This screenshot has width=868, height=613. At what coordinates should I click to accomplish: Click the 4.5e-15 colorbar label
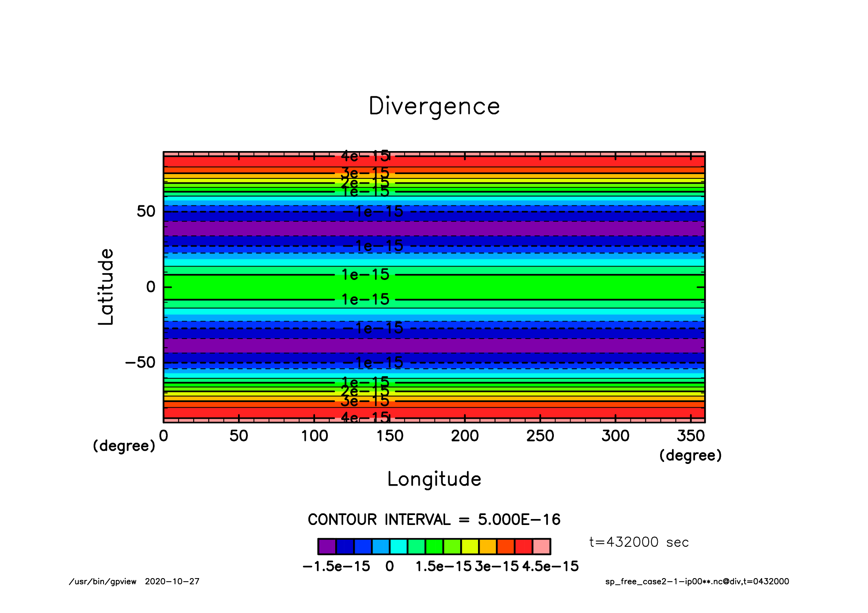[550, 567]
